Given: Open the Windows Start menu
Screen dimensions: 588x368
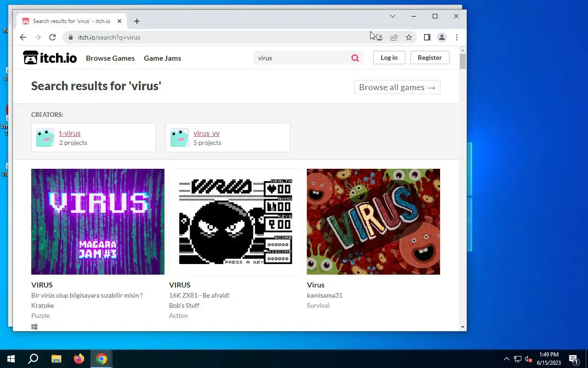Looking at the screenshot, I should [11, 359].
